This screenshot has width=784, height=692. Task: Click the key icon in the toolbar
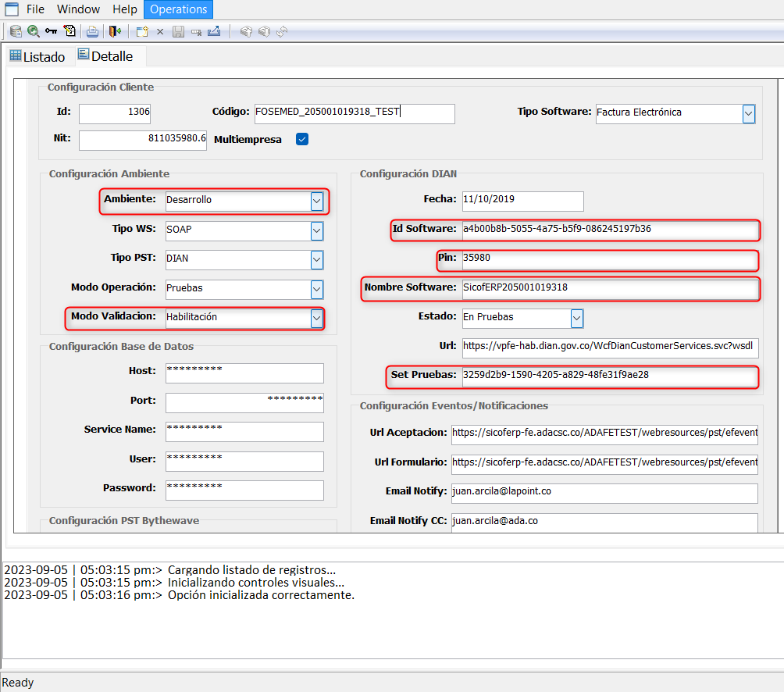[x=52, y=31]
